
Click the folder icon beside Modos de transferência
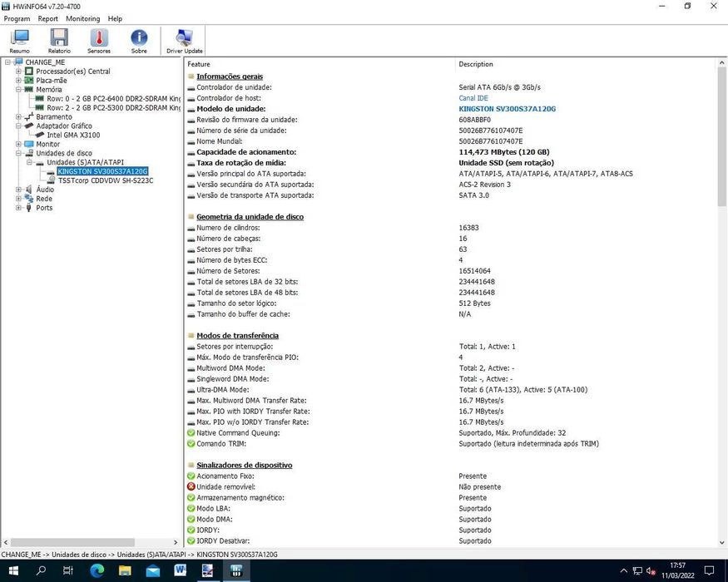coord(191,336)
